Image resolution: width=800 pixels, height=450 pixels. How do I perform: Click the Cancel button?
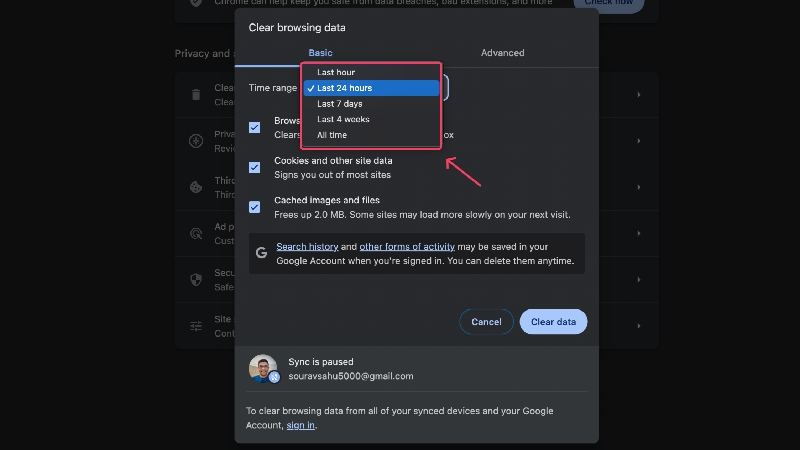[x=486, y=322]
